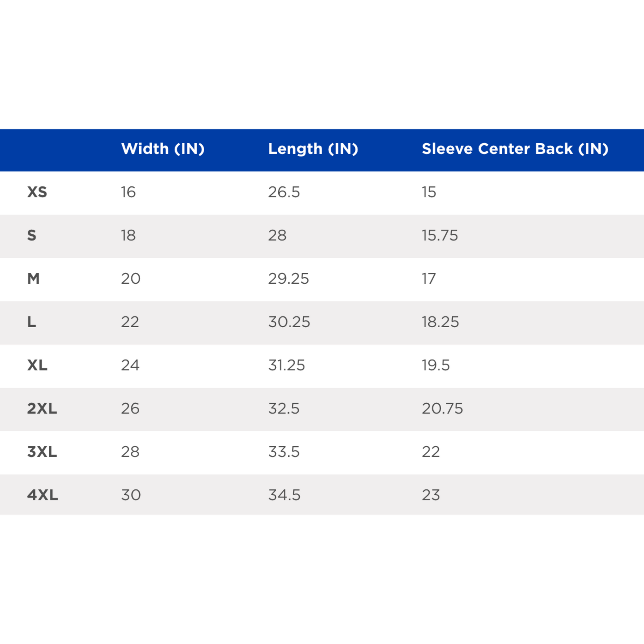This screenshot has width=644, height=644.
Task: Select the XL size row label
Action: point(37,365)
